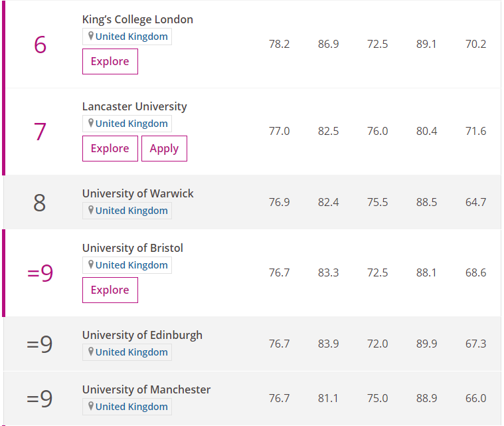Image resolution: width=504 pixels, height=426 pixels.
Task: Click the location pin icon for University of Manchester
Action: click(x=91, y=406)
